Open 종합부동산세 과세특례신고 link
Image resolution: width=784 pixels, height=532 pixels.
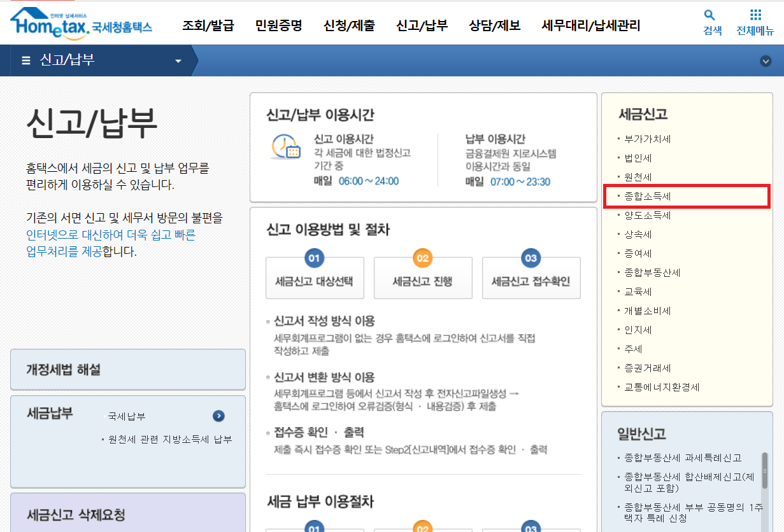683,458
